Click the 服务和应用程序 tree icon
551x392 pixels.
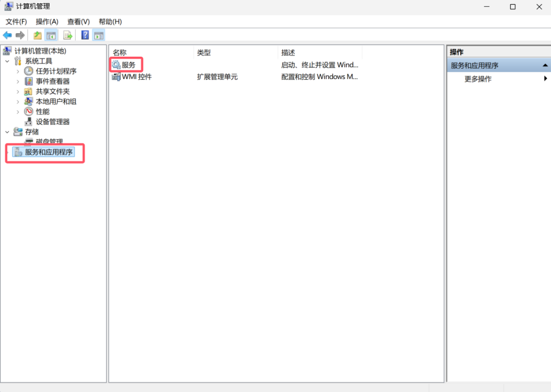[x=18, y=152]
